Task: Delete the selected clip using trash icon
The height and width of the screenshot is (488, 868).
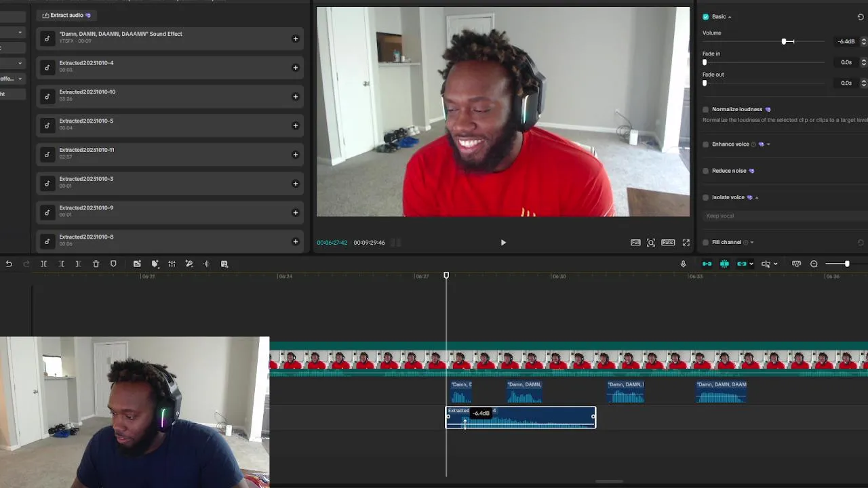Action: pos(96,264)
